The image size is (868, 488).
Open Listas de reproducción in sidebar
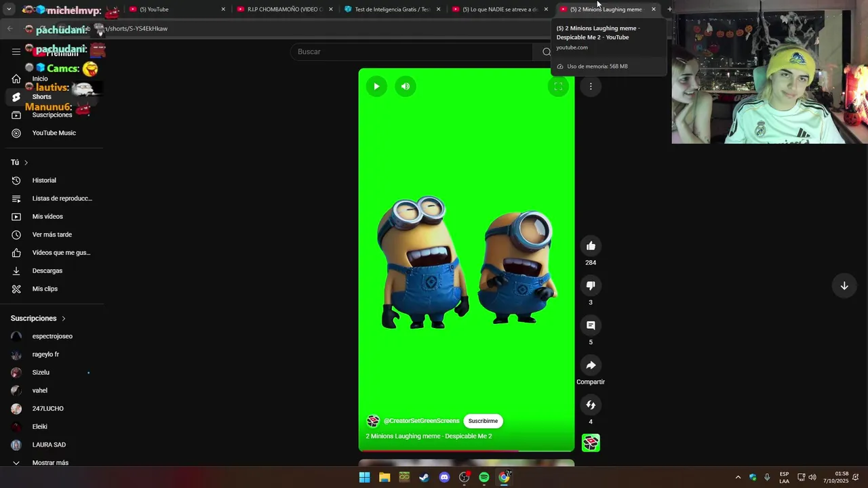tap(52, 199)
